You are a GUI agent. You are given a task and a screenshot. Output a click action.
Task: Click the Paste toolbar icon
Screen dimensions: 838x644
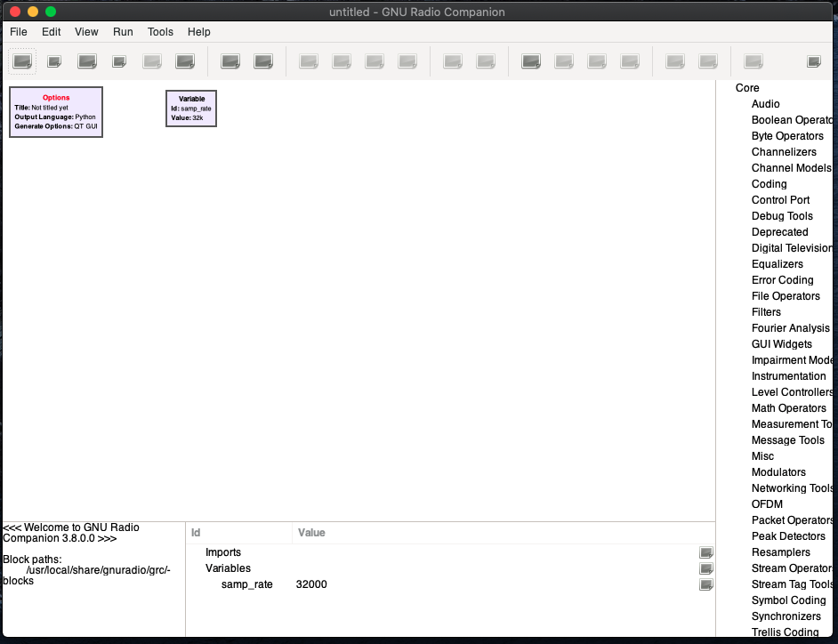click(x=374, y=60)
